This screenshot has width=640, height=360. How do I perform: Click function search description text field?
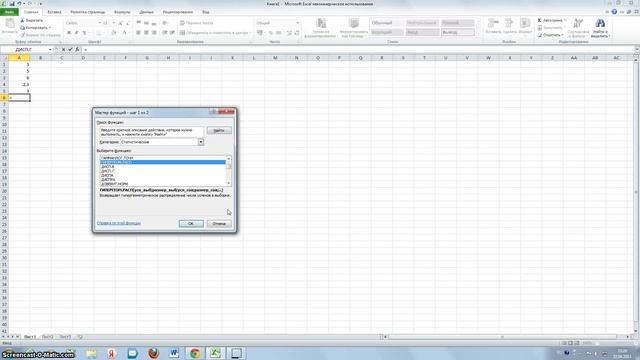151,132
